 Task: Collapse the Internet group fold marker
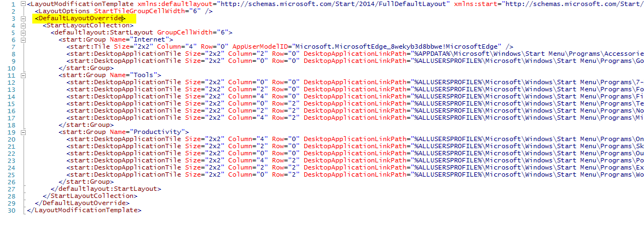pyautogui.click(x=22, y=40)
